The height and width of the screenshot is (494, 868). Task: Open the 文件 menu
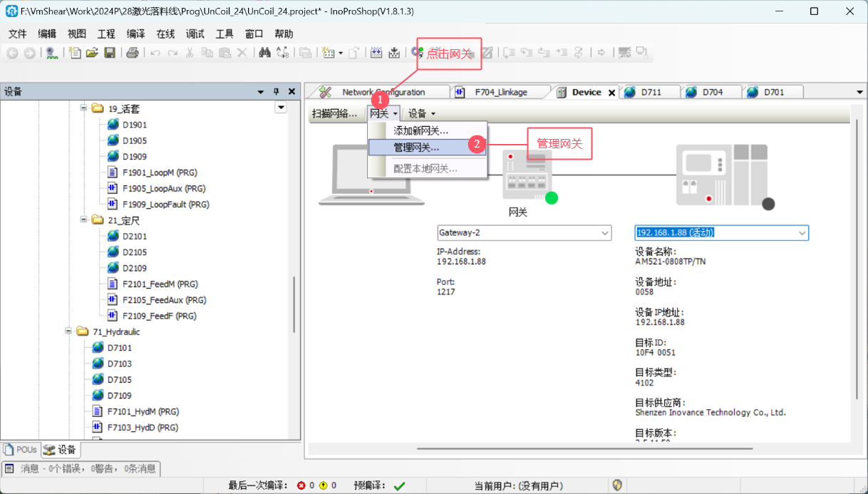click(x=17, y=34)
